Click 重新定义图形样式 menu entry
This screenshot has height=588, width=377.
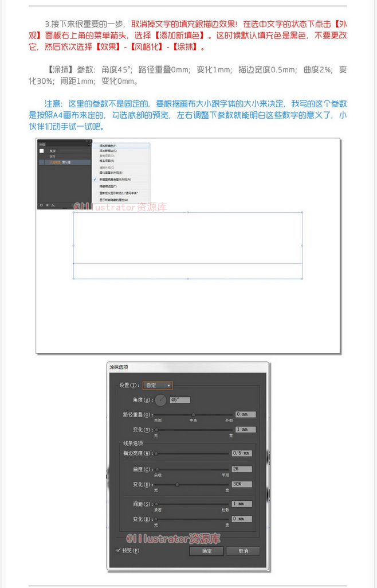point(121,193)
